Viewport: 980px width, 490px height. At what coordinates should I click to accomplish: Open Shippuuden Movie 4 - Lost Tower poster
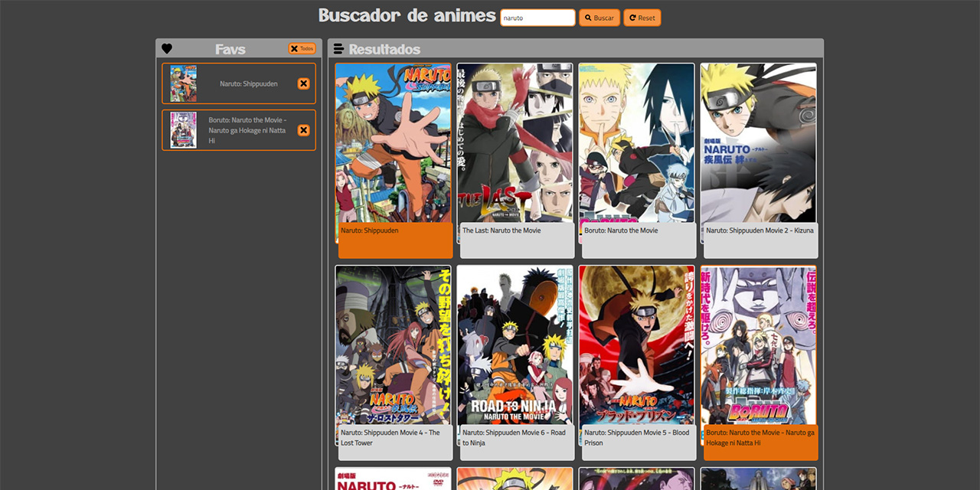(394, 345)
